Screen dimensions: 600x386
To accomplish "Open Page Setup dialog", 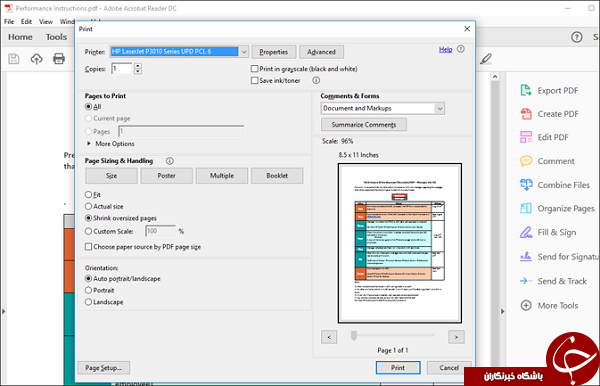I will click(x=104, y=368).
